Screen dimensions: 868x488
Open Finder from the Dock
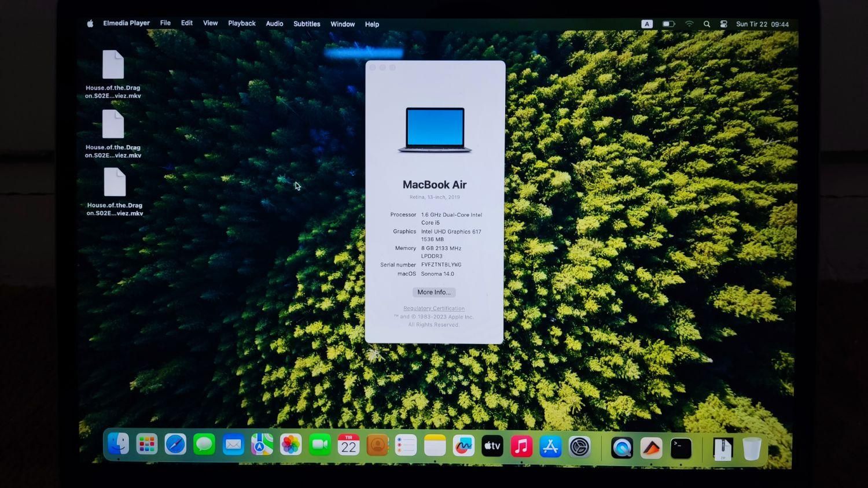(x=119, y=444)
